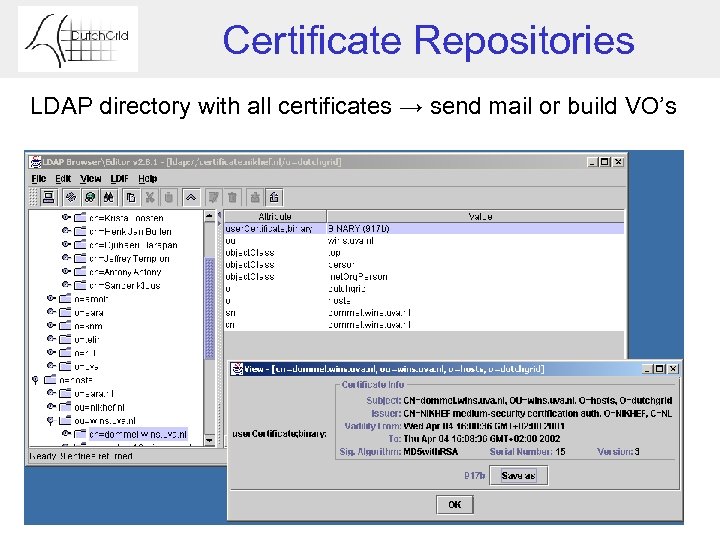Click the inetOrgPerson objectClass value
Image resolution: width=720 pixels, height=540 pixels.
coord(358,276)
